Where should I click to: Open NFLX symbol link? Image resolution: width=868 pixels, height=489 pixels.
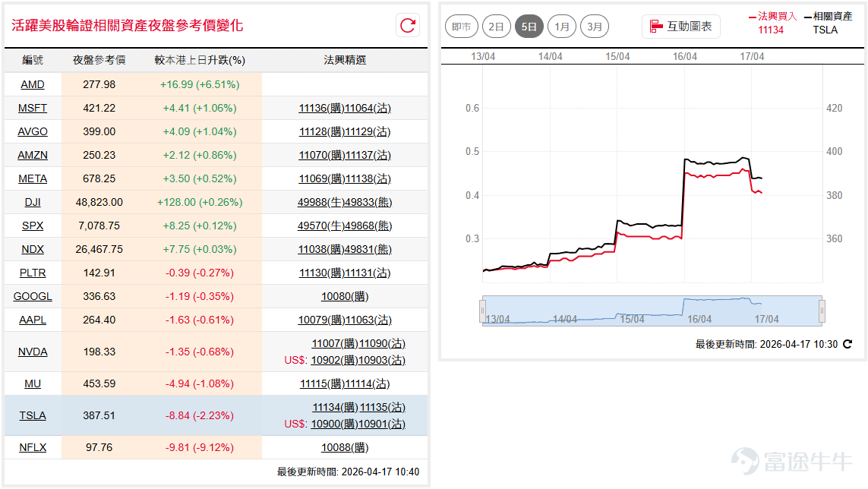point(33,447)
